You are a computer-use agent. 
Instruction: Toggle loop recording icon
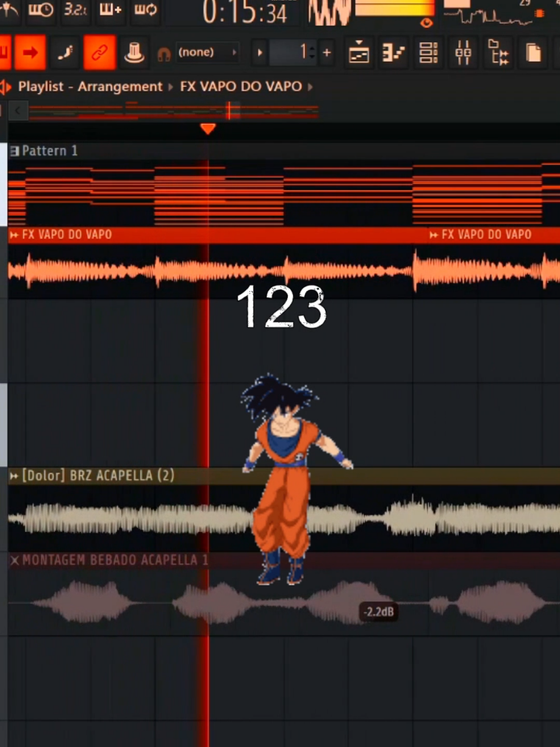coord(146,10)
